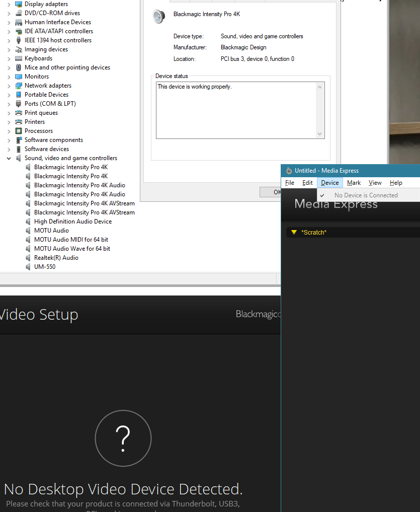Click the speaker icon next to MOTU Audio
The image size is (420, 512).
[x=28, y=231]
